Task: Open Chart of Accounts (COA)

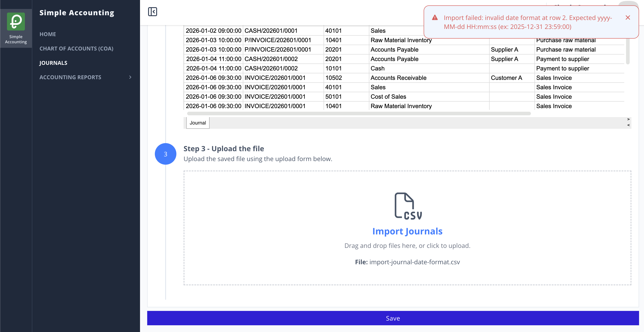Action: (x=76, y=48)
